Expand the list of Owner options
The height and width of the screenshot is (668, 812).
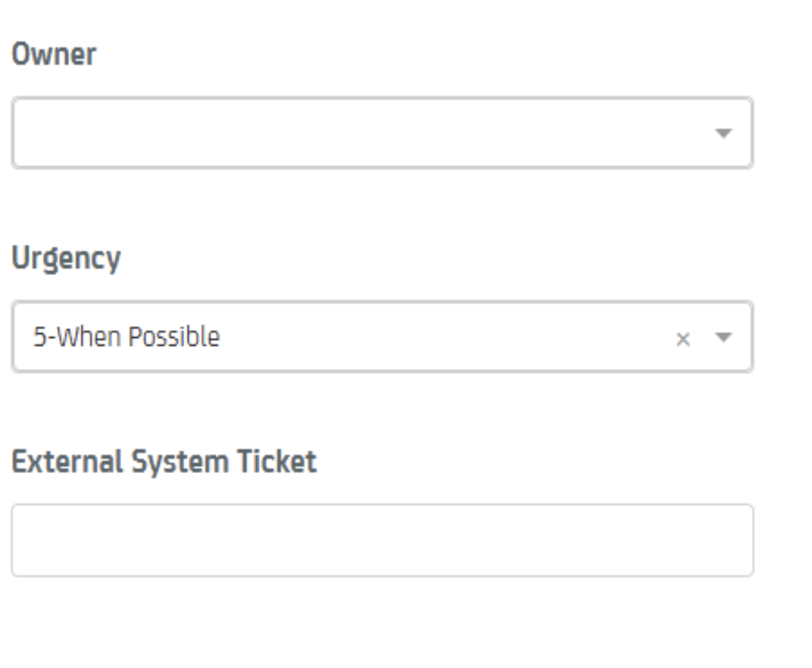point(723,134)
